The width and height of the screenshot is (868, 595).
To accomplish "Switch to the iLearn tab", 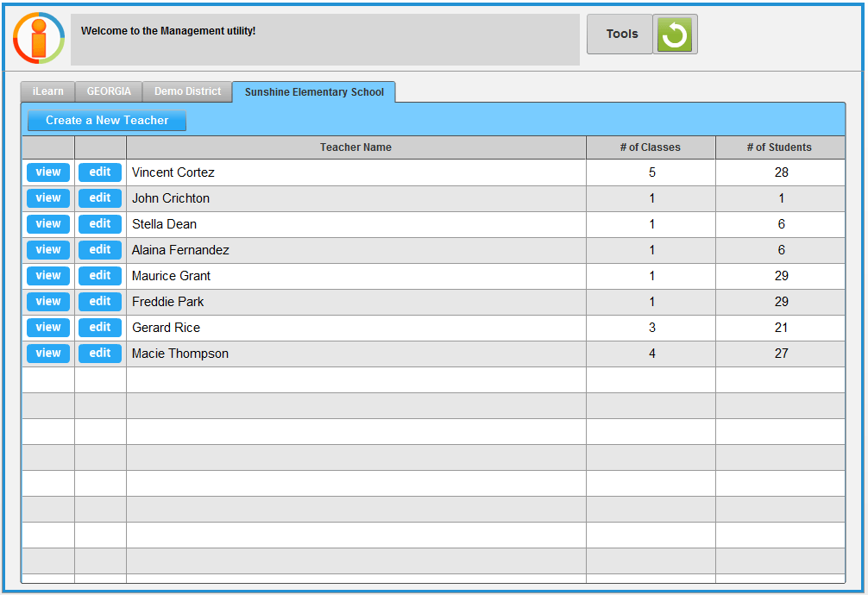I will point(47,91).
